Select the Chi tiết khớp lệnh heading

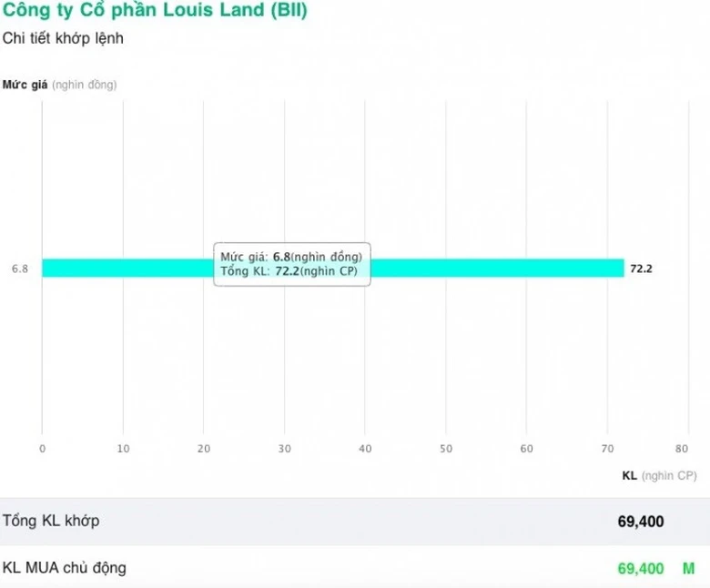(64, 38)
